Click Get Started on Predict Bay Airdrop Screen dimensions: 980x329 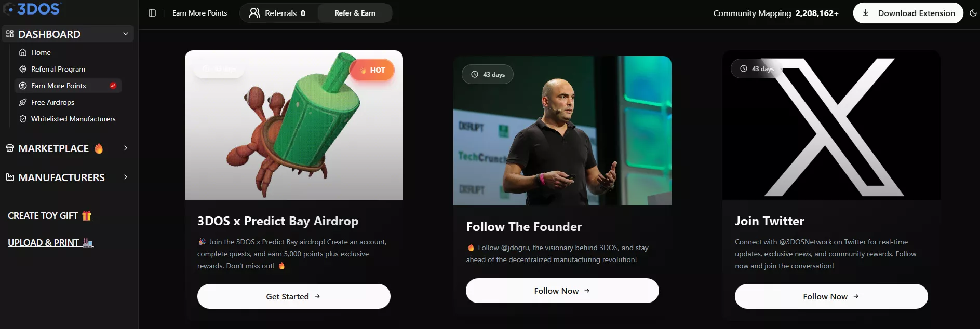[x=294, y=296]
